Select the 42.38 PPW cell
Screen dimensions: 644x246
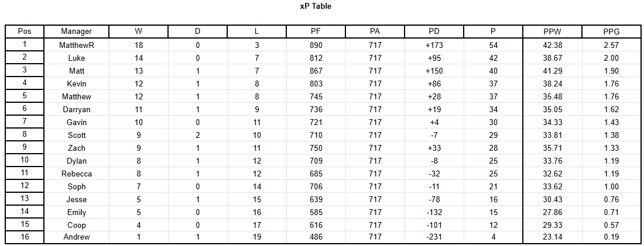[x=552, y=45]
